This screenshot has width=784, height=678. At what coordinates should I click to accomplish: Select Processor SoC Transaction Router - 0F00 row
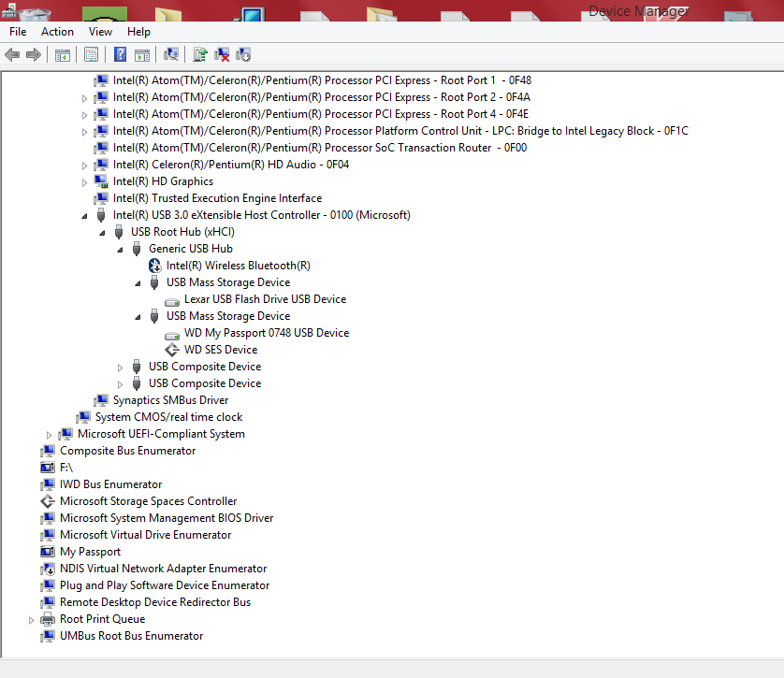[320, 148]
